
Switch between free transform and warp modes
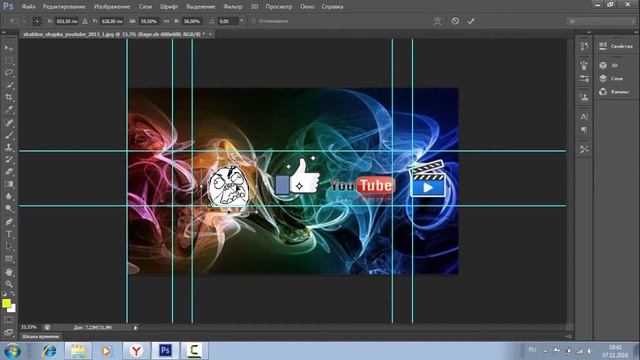pyautogui.click(x=437, y=21)
